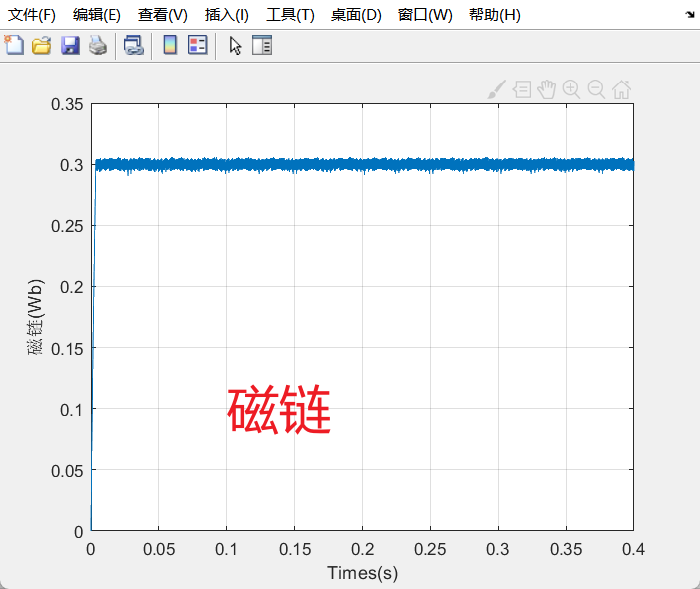Restore view with home icon
Image resolution: width=700 pixels, height=589 pixels.
(621, 90)
